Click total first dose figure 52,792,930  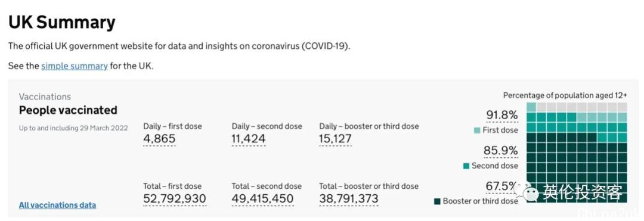tap(175, 198)
